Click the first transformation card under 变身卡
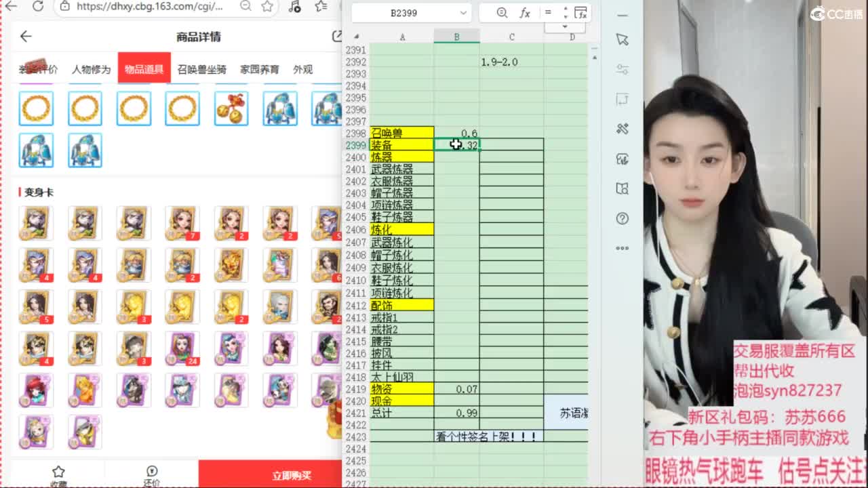The height and width of the screenshot is (488, 868). (x=36, y=223)
